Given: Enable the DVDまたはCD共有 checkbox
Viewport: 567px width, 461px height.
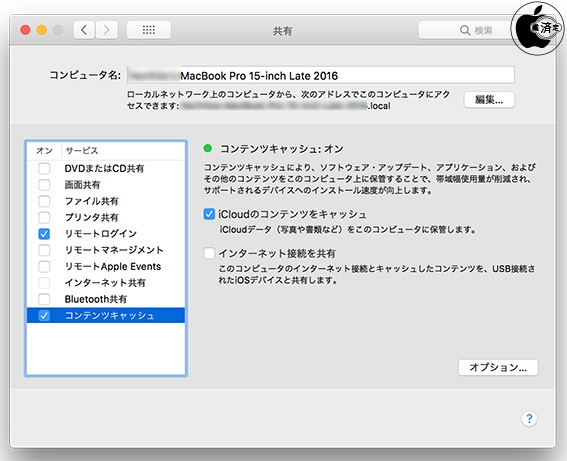Looking at the screenshot, I should point(44,168).
